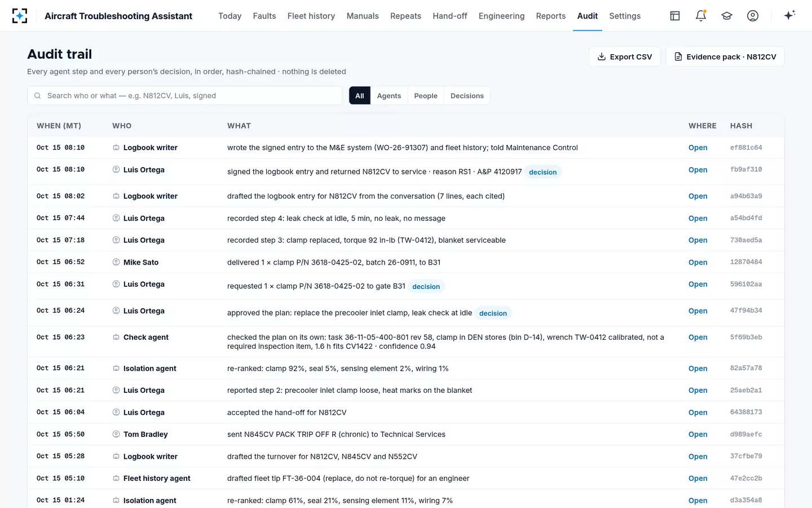The image size is (812, 508).
Task: Click the decision tag on the approved plan row
Action: point(493,313)
